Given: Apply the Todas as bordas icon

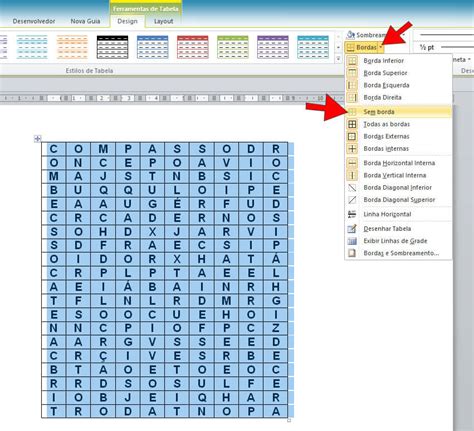Looking at the screenshot, I should [352, 124].
